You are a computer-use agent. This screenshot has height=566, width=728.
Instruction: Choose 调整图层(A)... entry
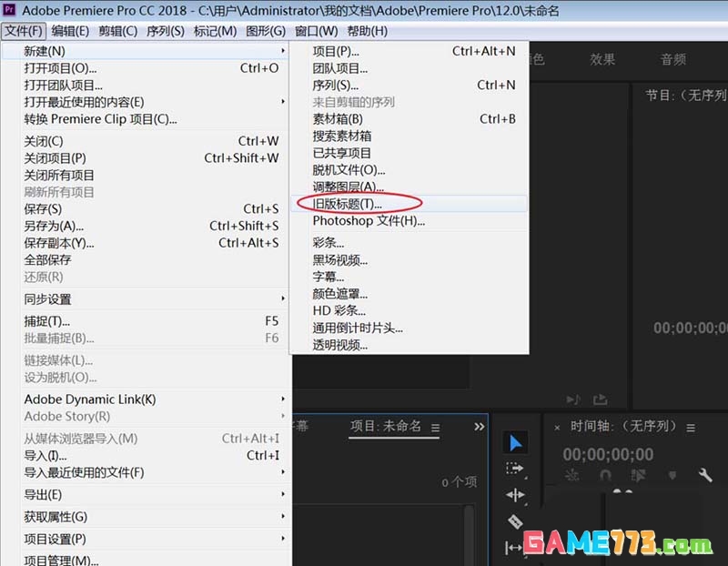[409, 187]
